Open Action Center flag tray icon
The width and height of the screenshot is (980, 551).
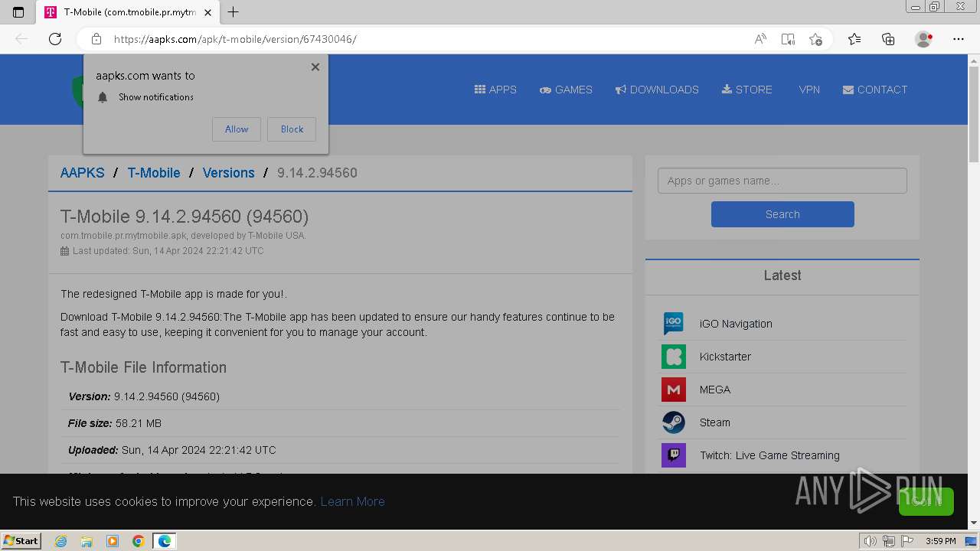[907, 541]
